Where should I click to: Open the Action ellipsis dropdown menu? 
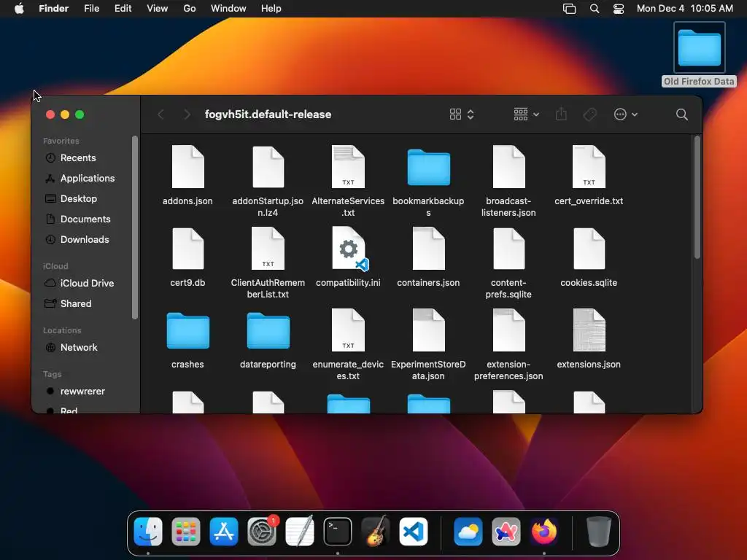click(x=625, y=114)
